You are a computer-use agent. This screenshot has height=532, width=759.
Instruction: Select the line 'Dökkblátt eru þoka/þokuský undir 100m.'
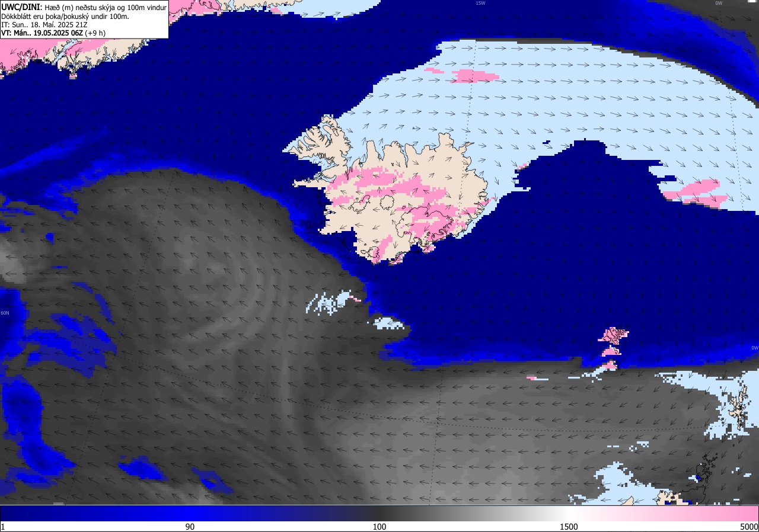[65, 16]
